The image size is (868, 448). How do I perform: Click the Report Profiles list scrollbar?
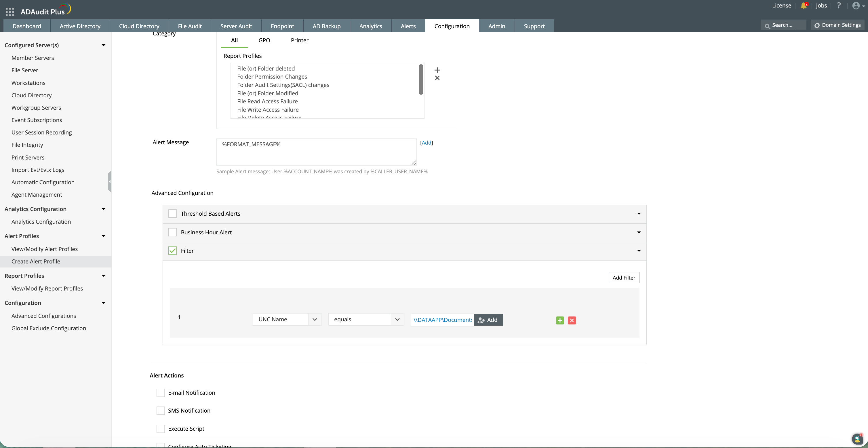(421, 80)
